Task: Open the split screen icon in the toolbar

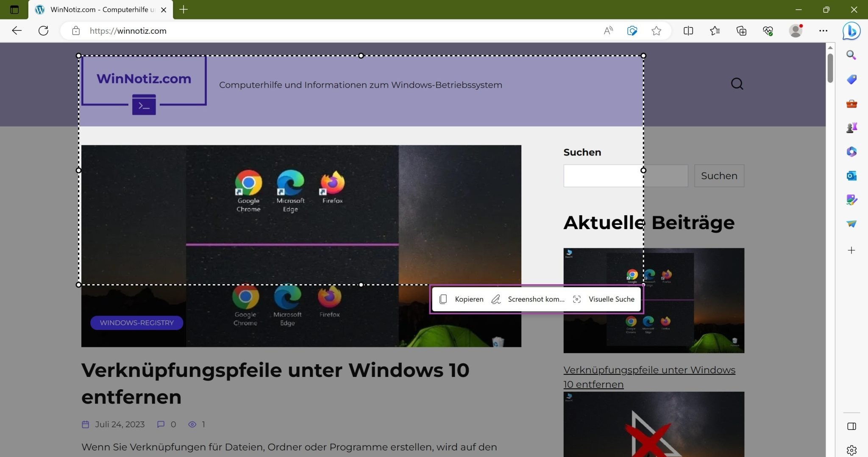Action: click(x=688, y=30)
